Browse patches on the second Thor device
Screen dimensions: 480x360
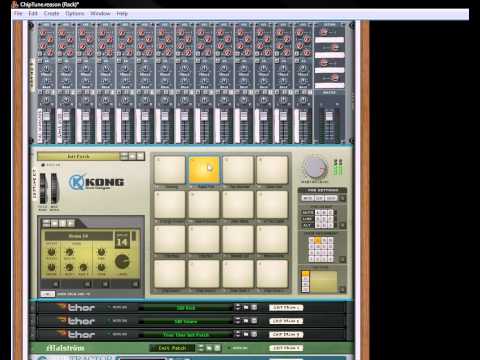[x=246, y=321]
